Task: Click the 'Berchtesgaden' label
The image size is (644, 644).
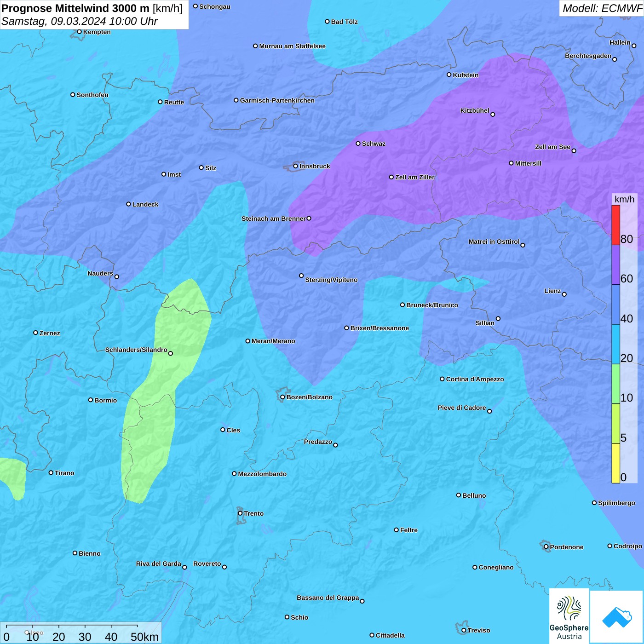Action: (588, 56)
